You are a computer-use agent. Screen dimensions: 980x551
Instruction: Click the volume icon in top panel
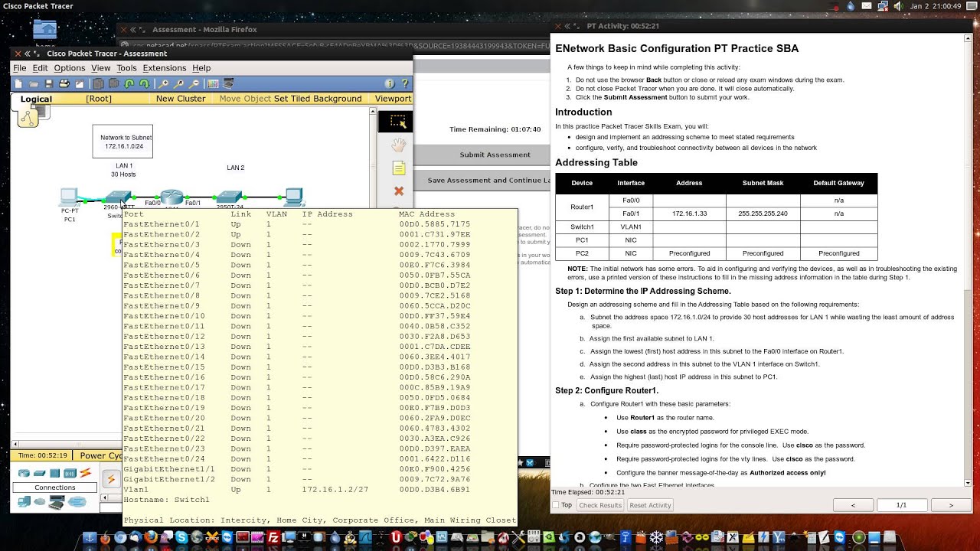point(899,6)
